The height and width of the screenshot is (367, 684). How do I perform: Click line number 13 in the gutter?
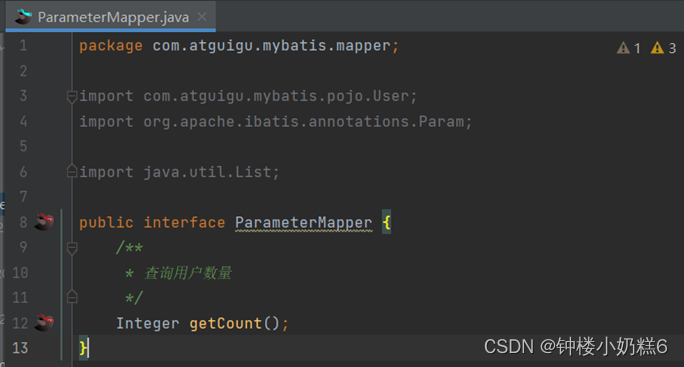[x=20, y=348]
